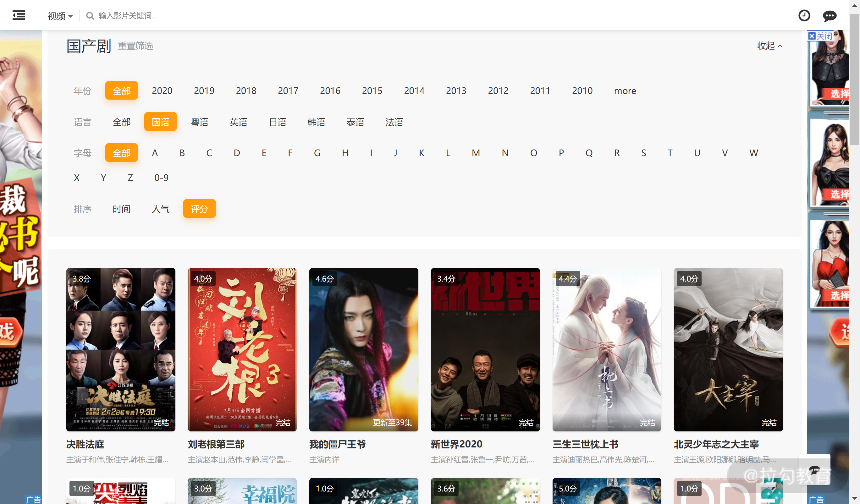Close the right side ad with 关闭

[820, 36]
